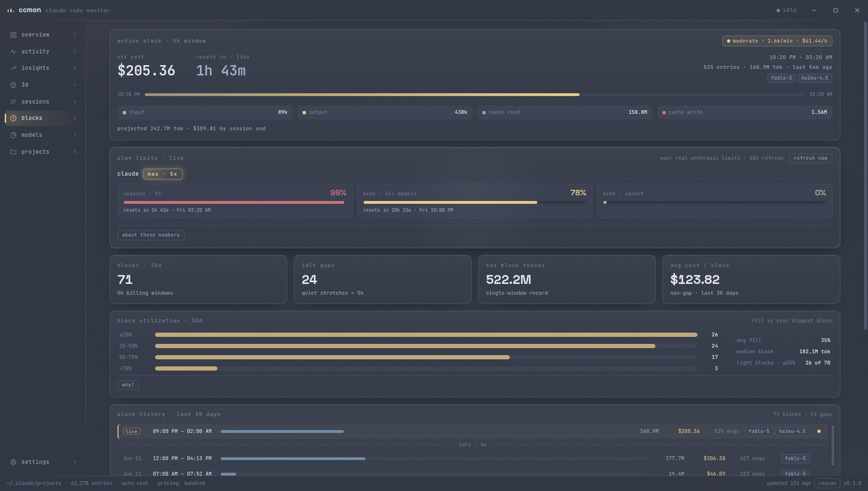868x491 pixels.
Task: Click the light blocks 26 of 70 value
Action: pos(818,363)
